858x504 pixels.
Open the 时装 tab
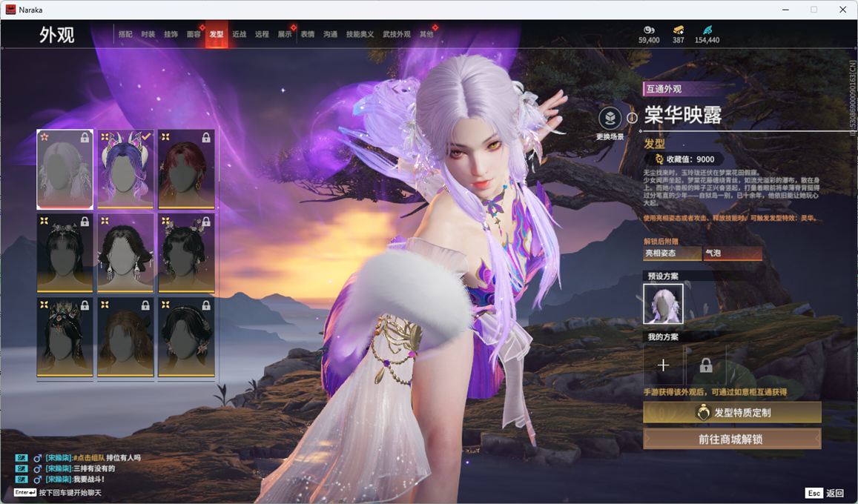[x=148, y=34]
